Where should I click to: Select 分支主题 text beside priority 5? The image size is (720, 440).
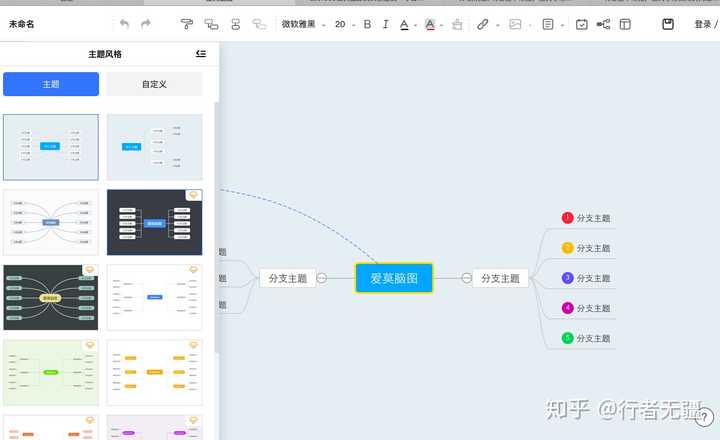coord(593,338)
